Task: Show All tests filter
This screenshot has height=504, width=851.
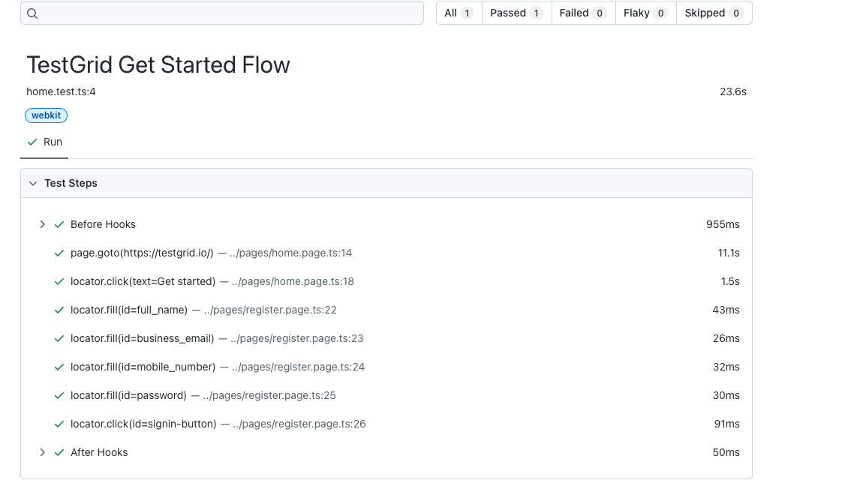Action: [459, 13]
